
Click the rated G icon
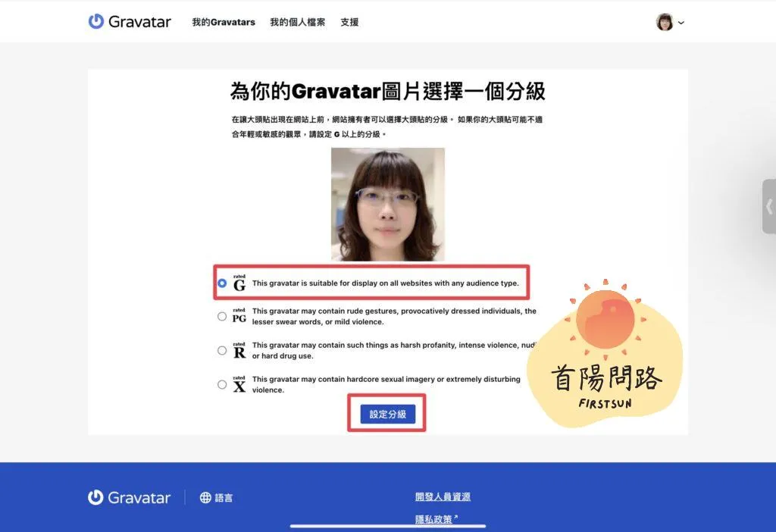[x=239, y=283]
